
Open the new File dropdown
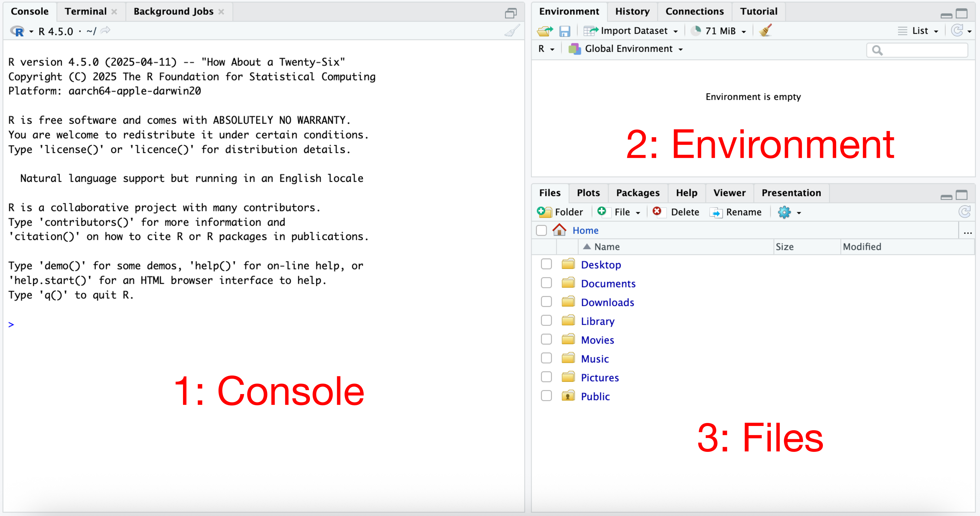638,213
